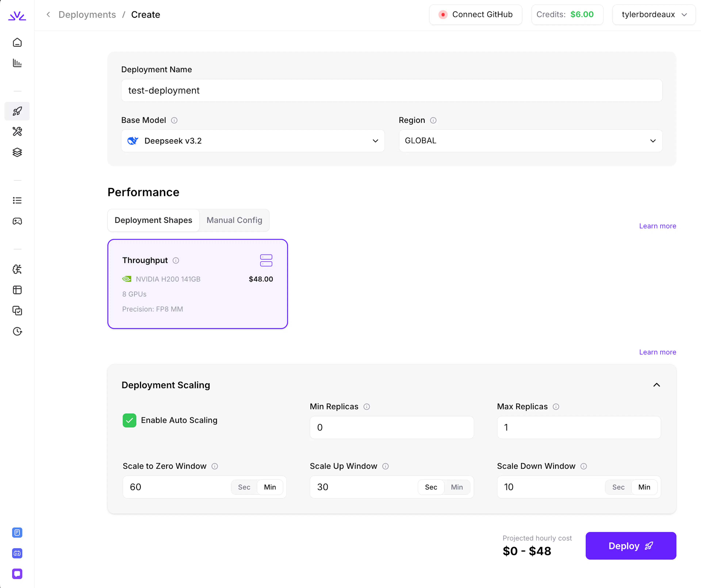Set Scale Down Window unit to Min

click(x=644, y=487)
